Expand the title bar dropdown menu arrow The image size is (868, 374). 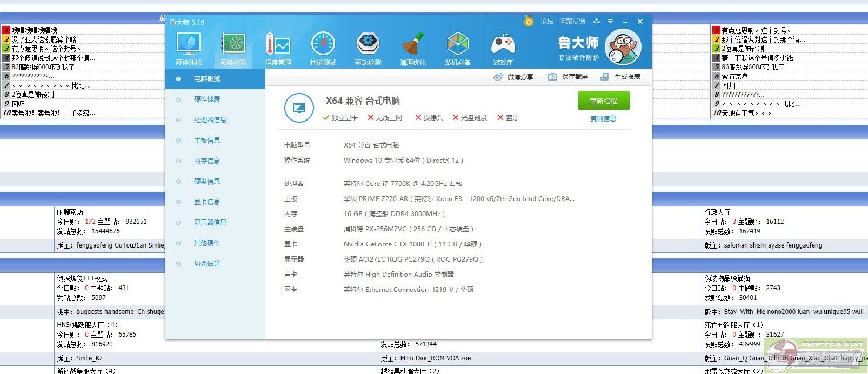point(610,21)
